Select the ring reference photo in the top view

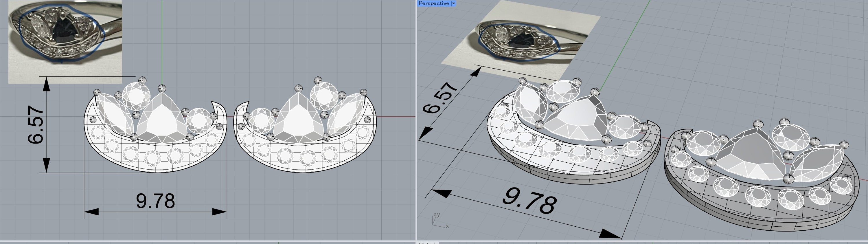[x=65, y=42]
